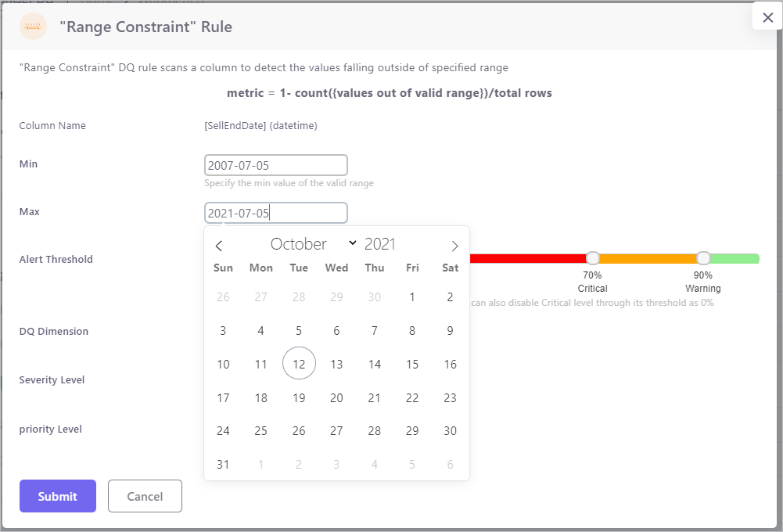This screenshot has height=532, width=783.
Task: Click the Min date input field
Action: (x=275, y=165)
